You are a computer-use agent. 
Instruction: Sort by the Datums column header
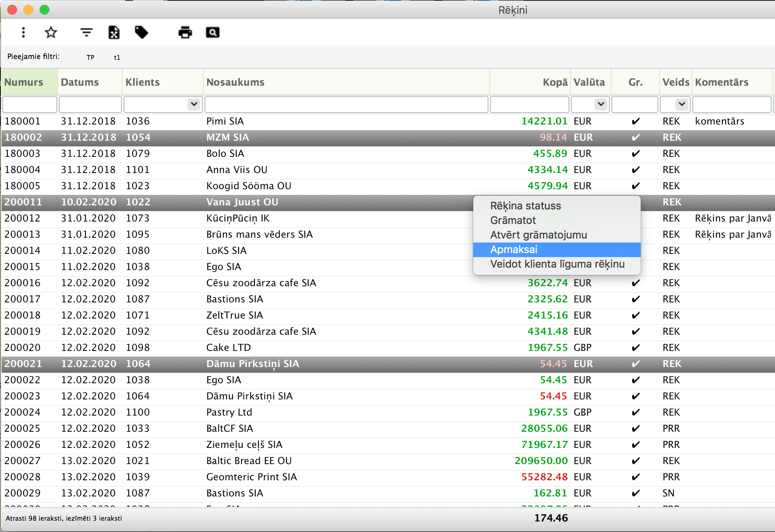click(x=90, y=82)
